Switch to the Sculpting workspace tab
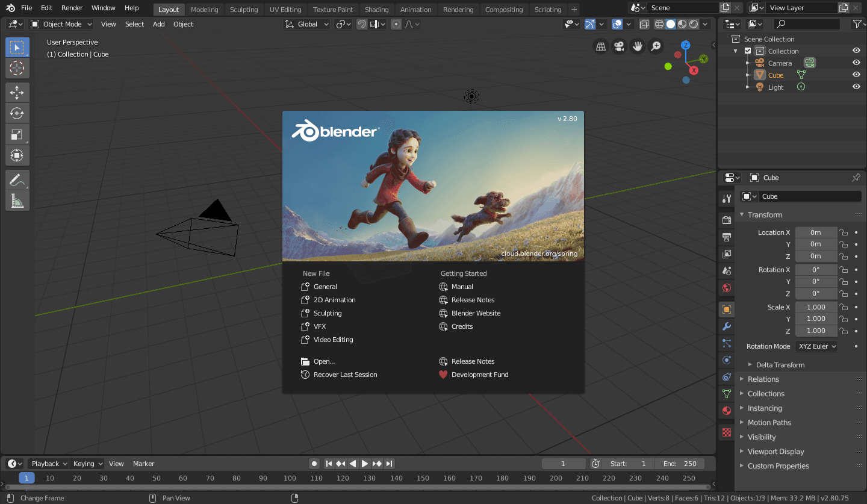 pyautogui.click(x=244, y=10)
